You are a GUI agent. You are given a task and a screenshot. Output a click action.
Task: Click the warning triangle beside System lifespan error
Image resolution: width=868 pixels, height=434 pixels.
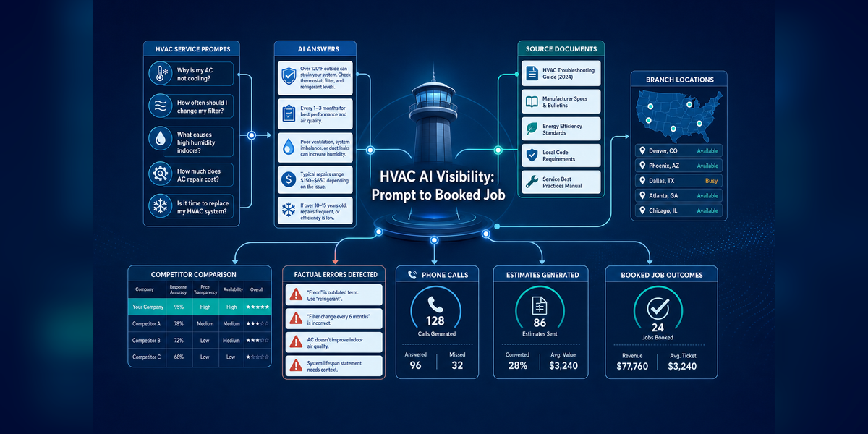click(x=296, y=365)
